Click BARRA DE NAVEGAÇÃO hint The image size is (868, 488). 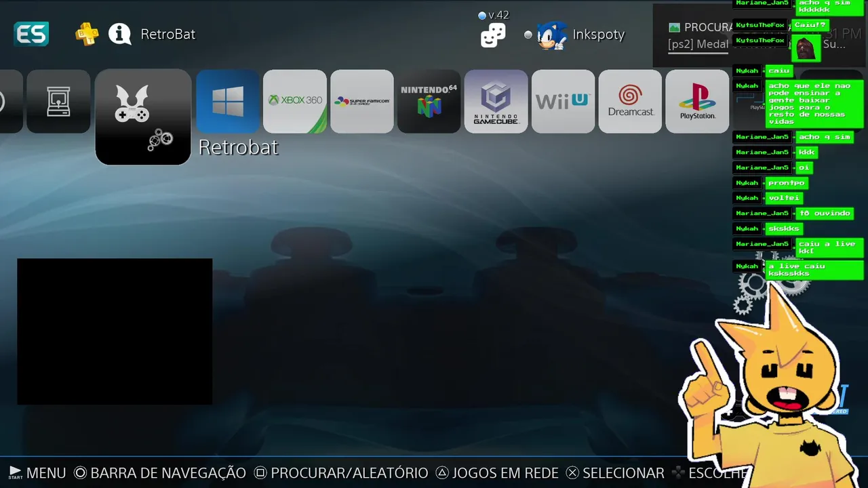[x=160, y=473]
